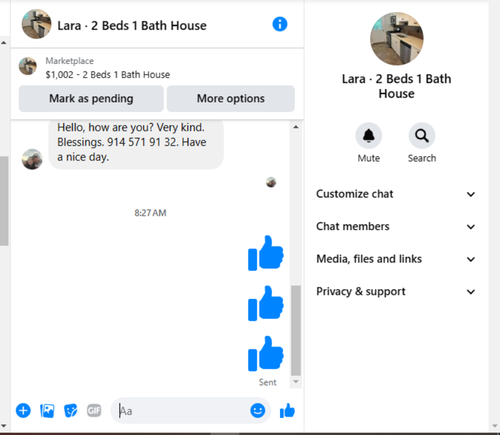Select the first sent thumbs up sticker
This screenshot has width=500, height=435.
(x=266, y=253)
